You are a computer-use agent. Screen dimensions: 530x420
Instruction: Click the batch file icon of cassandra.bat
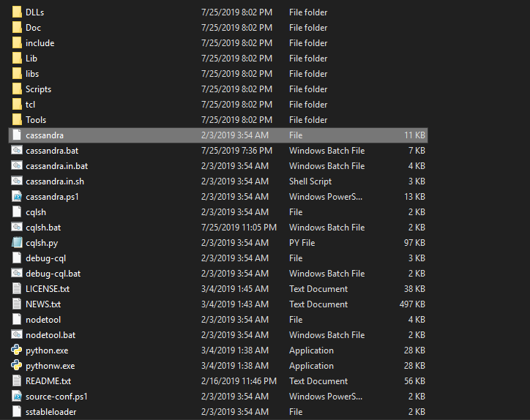17,150
